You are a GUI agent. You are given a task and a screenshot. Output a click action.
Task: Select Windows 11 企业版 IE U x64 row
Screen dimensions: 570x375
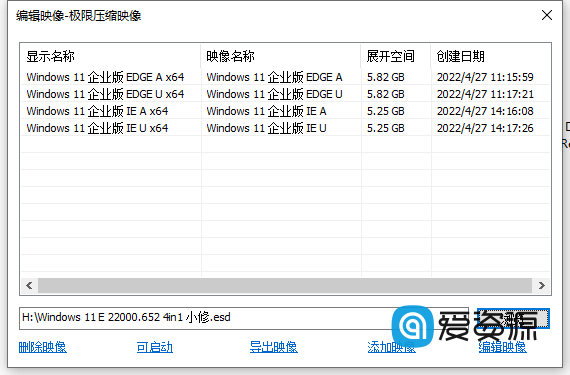pos(285,128)
